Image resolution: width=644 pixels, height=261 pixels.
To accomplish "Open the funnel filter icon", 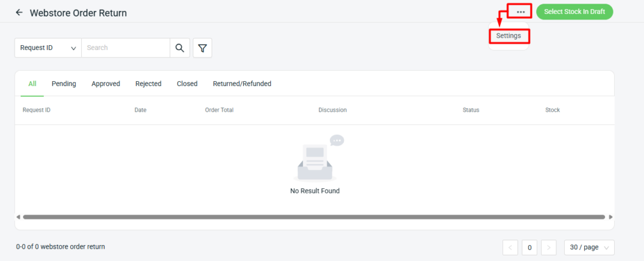I will (x=202, y=48).
